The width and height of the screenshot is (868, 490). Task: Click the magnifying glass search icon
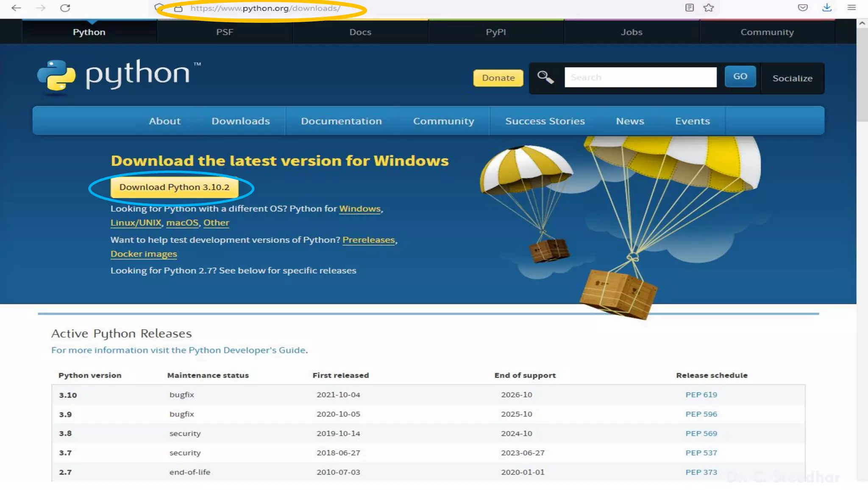[x=545, y=77]
